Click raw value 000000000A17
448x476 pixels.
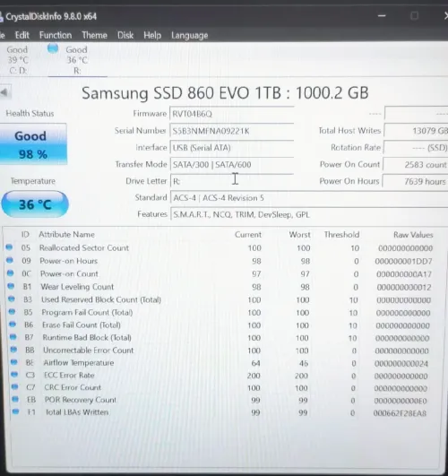coord(404,274)
